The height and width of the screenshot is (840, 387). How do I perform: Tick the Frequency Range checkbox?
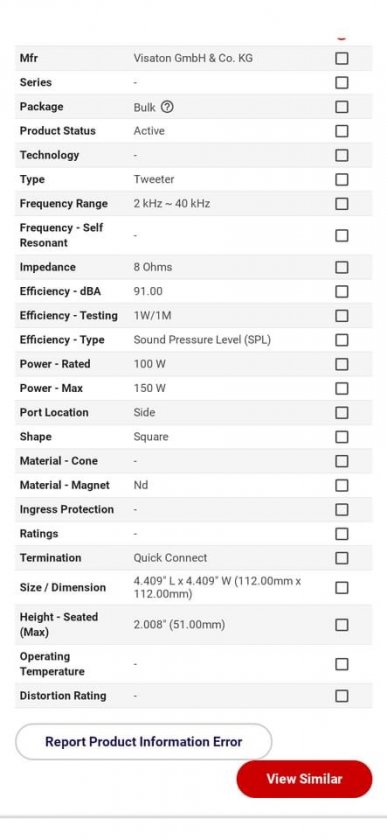pos(341,204)
